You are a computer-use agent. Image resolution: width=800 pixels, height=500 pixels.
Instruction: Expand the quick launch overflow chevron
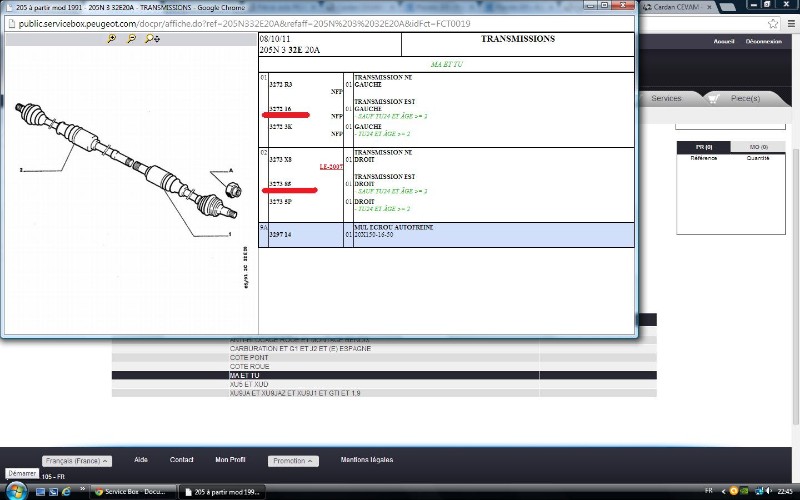[82, 490]
